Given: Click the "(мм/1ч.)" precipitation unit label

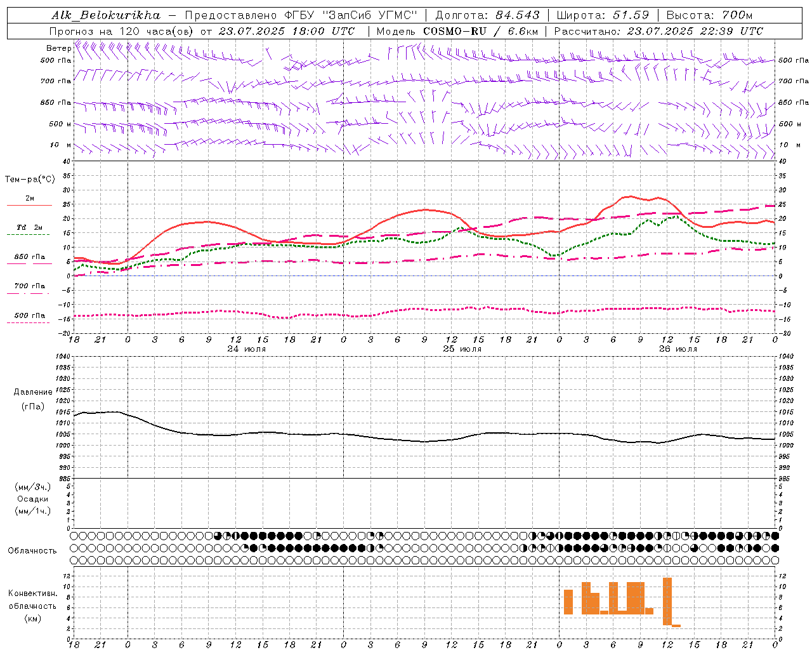Looking at the screenshot, I should coord(33,511).
